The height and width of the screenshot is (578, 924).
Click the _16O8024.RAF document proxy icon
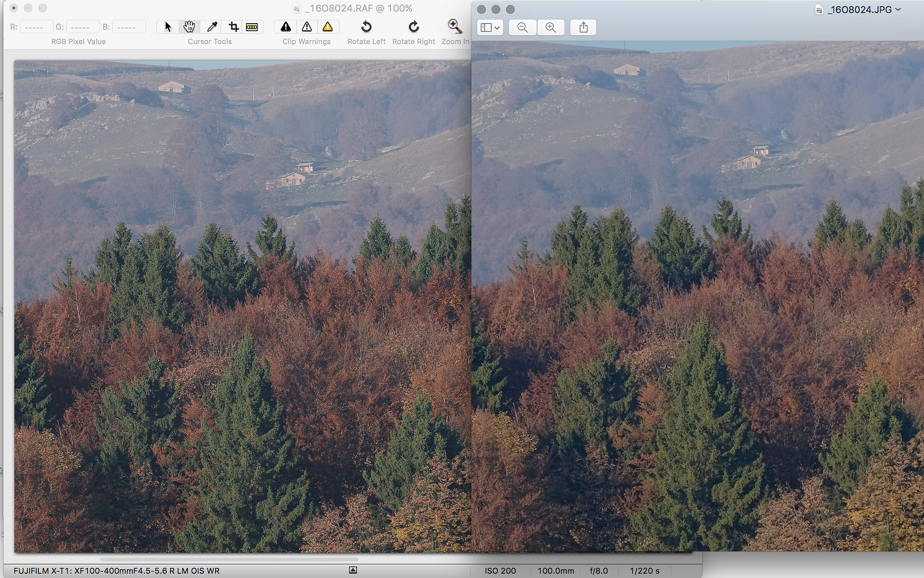(296, 8)
